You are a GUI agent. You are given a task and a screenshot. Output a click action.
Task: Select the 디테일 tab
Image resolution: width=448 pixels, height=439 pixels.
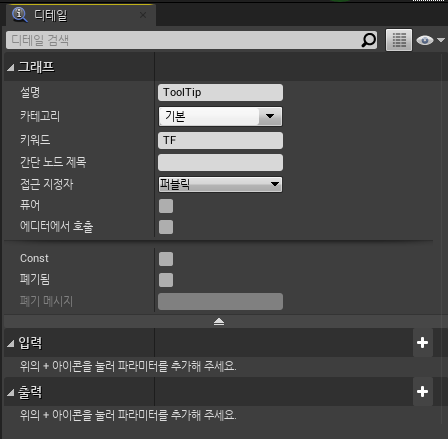(81, 15)
